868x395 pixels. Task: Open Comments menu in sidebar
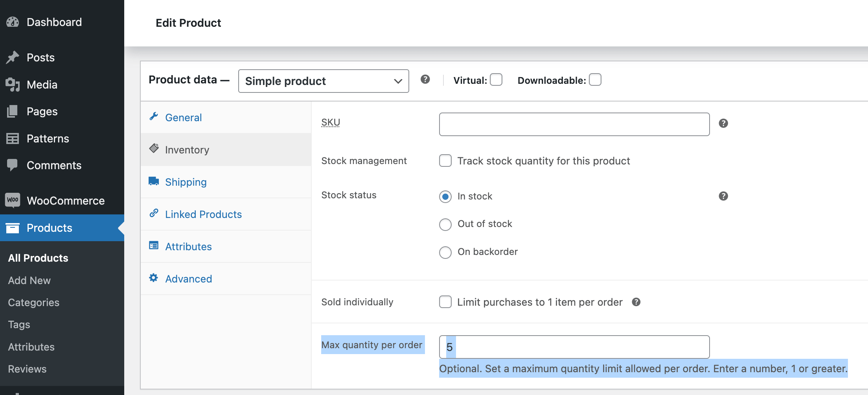(x=62, y=165)
